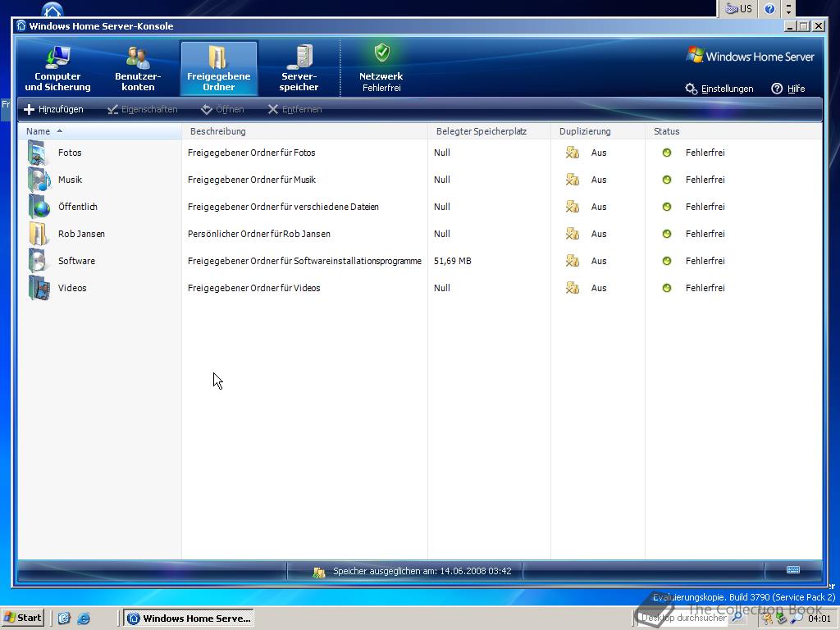The height and width of the screenshot is (630, 840).
Task: Click language bar help icon
Action: pyautogui.click(x=769, y=8)
